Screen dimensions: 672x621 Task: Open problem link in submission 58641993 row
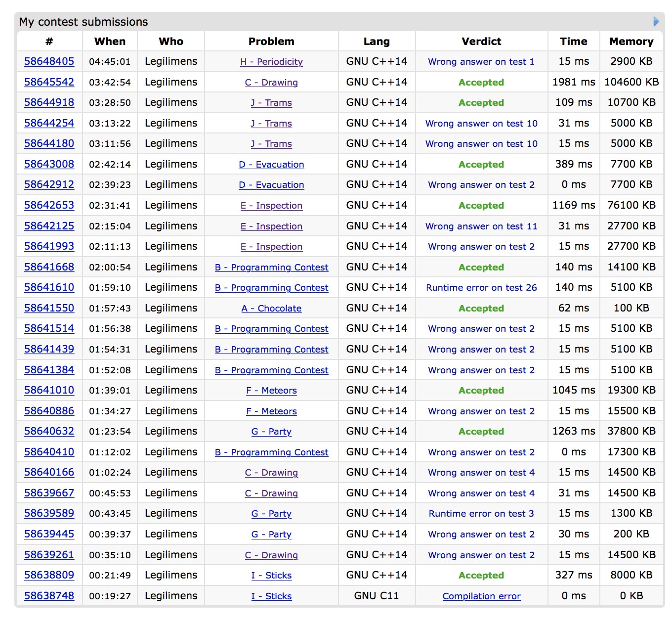tap(271, 247)
